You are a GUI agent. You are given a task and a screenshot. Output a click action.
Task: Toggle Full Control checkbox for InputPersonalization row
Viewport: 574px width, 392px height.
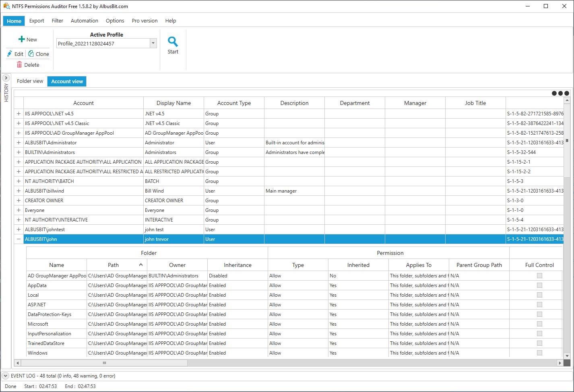click(539, 334)
